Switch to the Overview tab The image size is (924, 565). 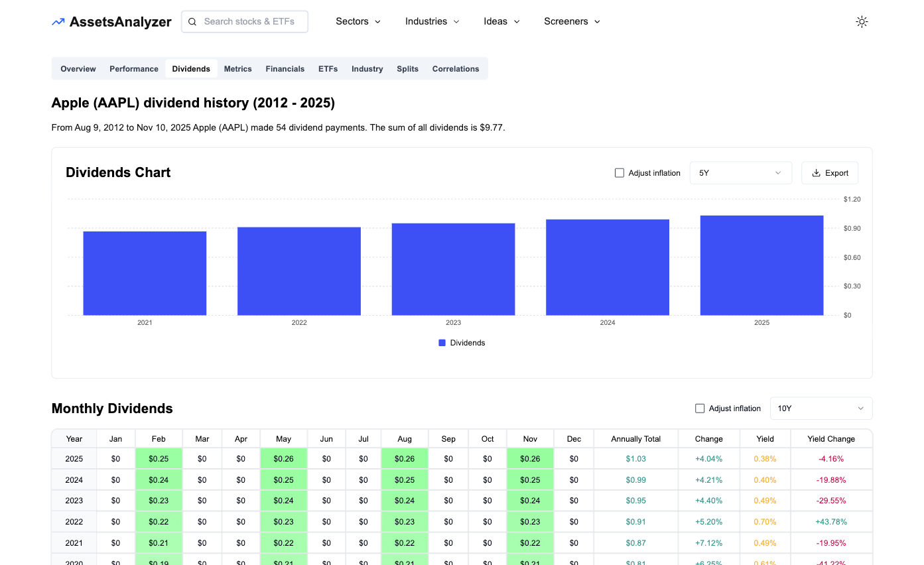click(78, 68)
